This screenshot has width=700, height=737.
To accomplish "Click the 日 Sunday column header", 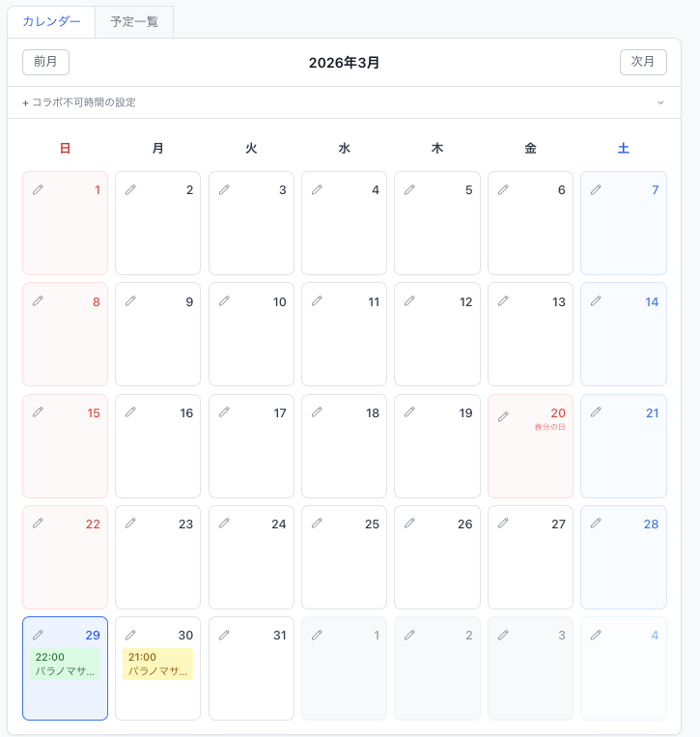I will tap(65, 149).
